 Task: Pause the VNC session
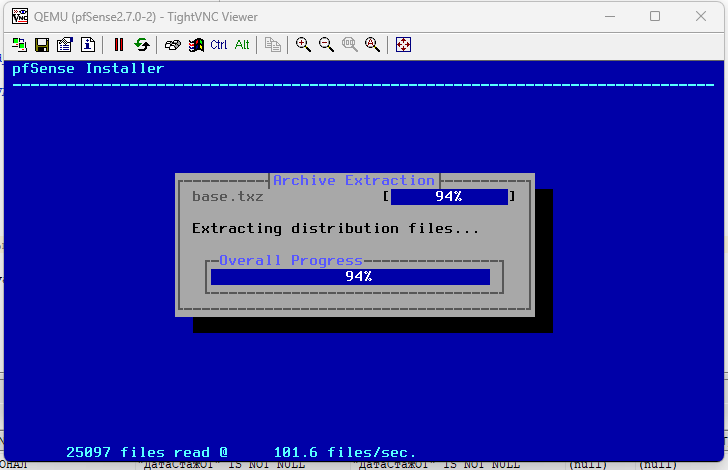119,45
